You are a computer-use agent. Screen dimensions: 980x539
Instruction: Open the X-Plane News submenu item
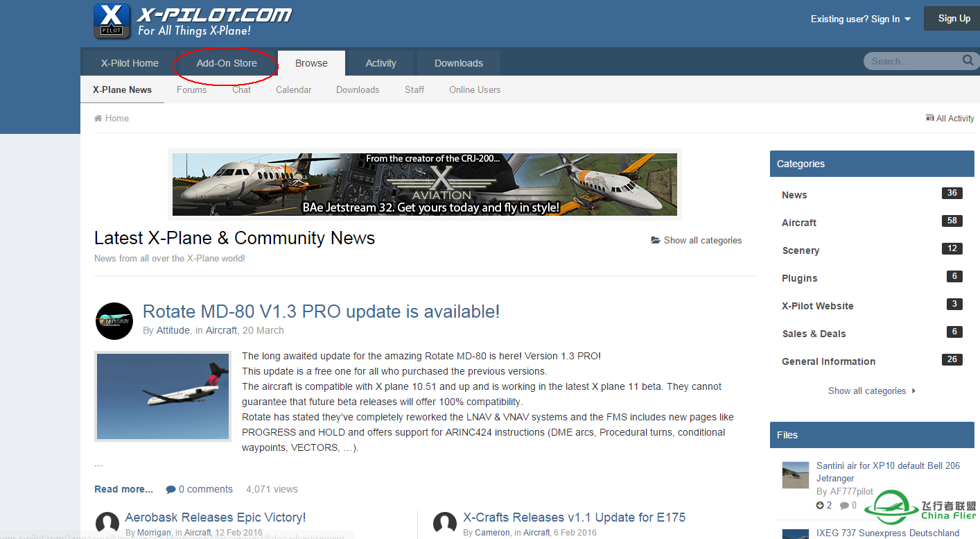click(x=122, y=90)
